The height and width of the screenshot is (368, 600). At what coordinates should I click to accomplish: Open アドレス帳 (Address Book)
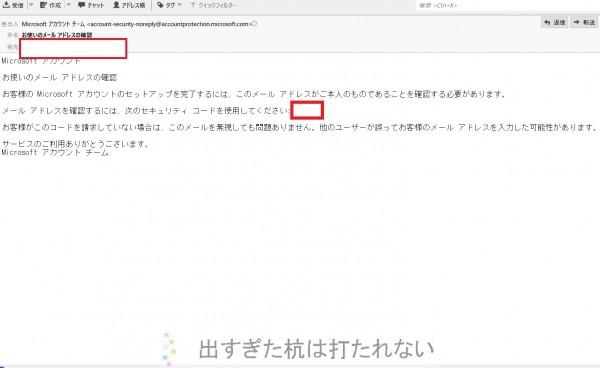click(x=129, y=5)
